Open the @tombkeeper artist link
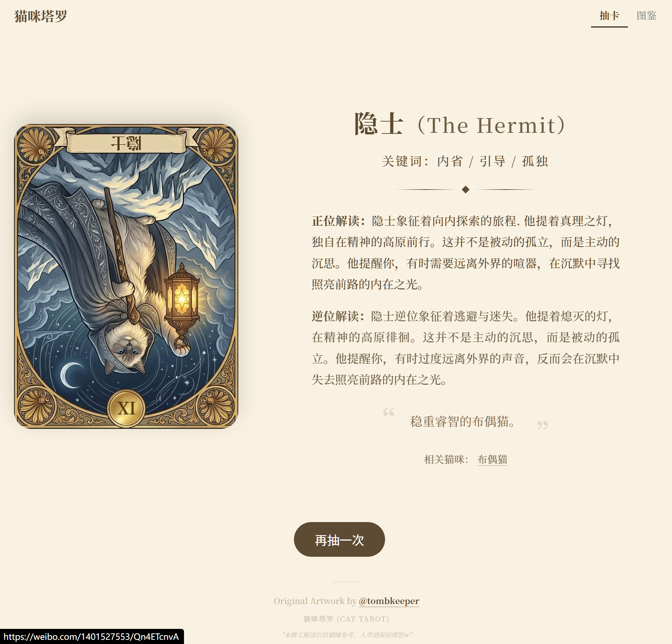672x644 pixels. (x=389, y=601)
